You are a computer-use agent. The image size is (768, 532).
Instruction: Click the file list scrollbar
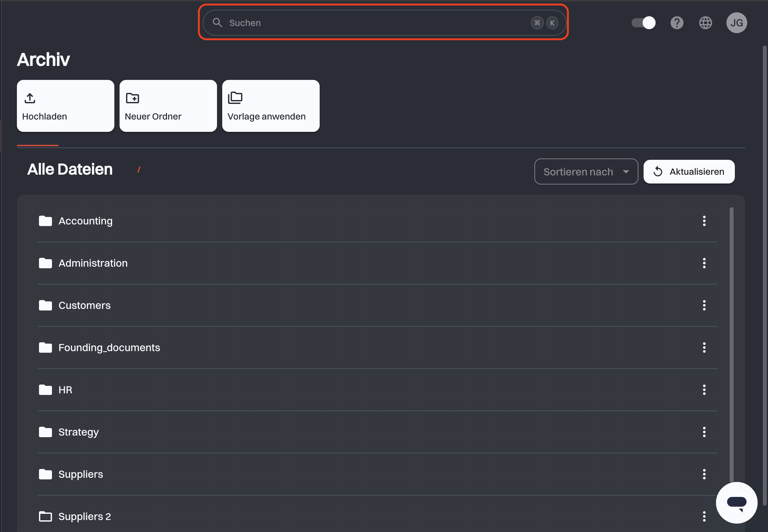[732, 344]
